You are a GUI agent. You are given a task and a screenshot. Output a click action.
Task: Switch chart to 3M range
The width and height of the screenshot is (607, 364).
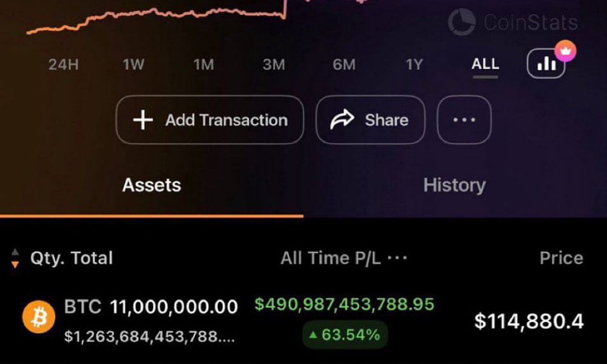[274, 64]
